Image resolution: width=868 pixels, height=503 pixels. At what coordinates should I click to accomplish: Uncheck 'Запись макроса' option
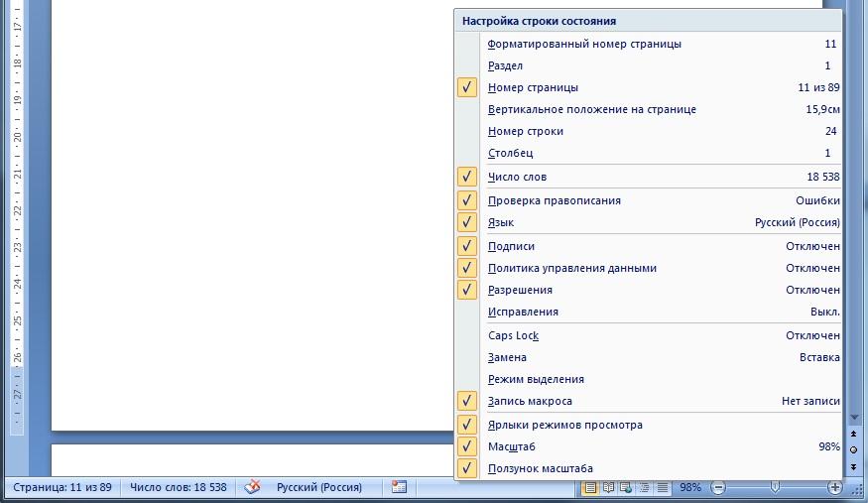click(x=648, y=401)
